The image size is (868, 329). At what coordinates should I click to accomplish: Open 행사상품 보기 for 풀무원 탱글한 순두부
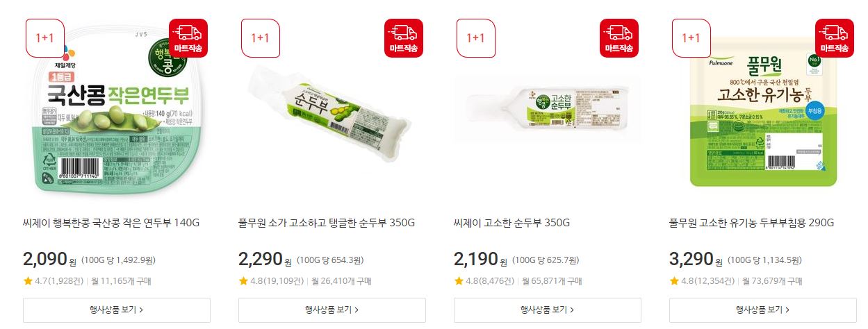332,310
